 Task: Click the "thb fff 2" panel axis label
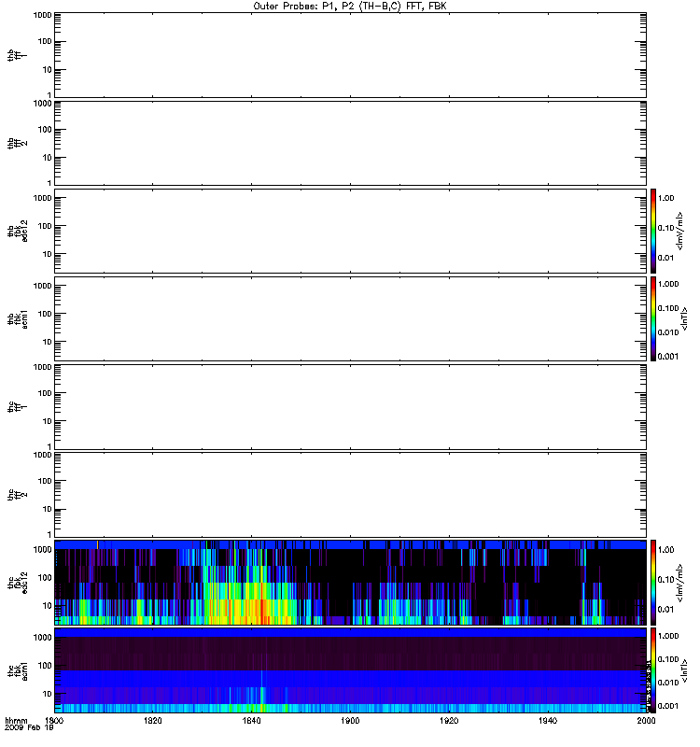click(17, 144)
